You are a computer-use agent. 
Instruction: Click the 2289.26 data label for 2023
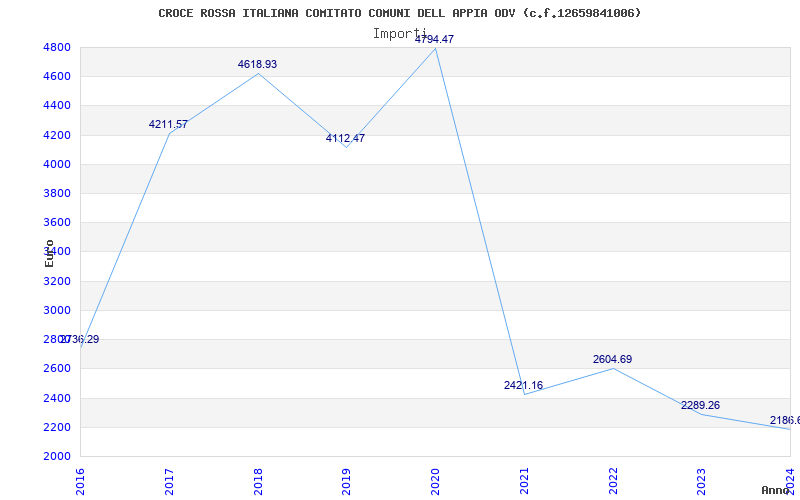[701, 406]
